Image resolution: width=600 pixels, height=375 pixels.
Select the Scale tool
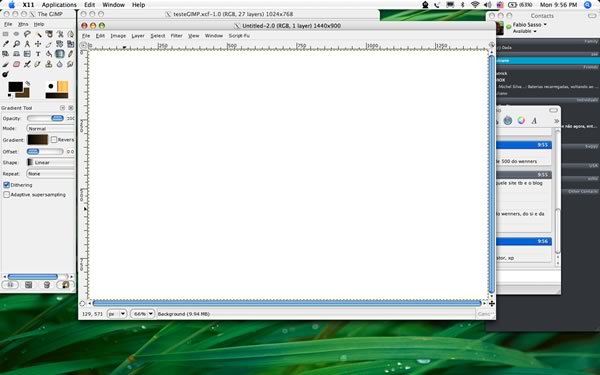coord(70,44)
